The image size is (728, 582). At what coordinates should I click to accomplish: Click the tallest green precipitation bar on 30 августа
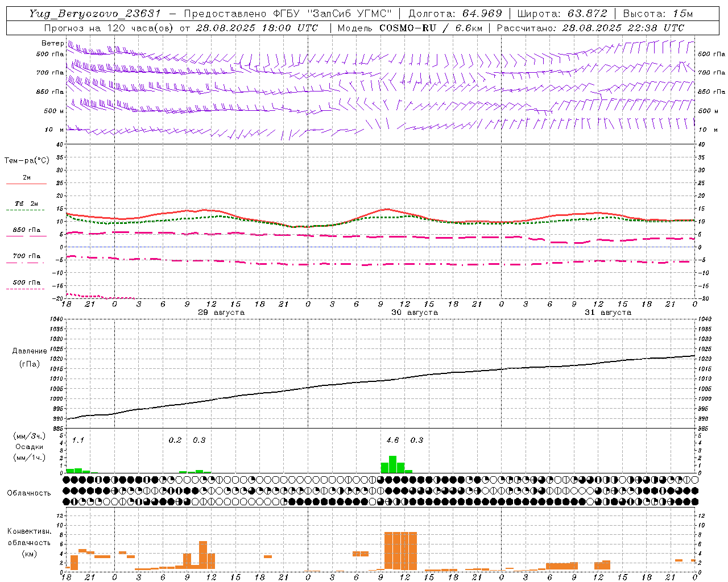click(392, 464)
